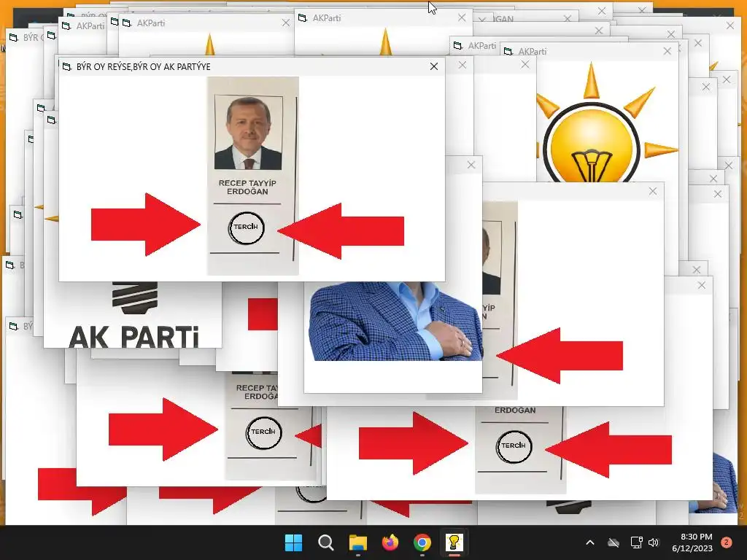Open the OneDrive not-signed-in cloud icon

tap(614, 542)
